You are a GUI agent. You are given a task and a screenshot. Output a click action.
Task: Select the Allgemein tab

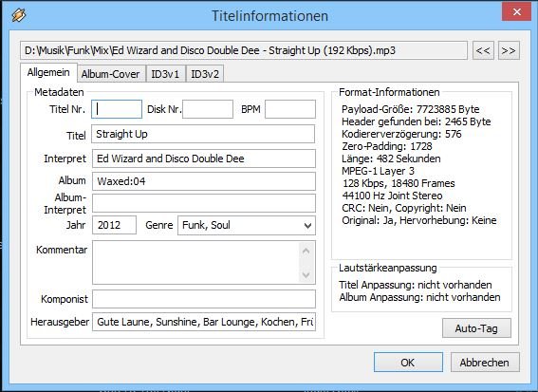coord(48,72)
